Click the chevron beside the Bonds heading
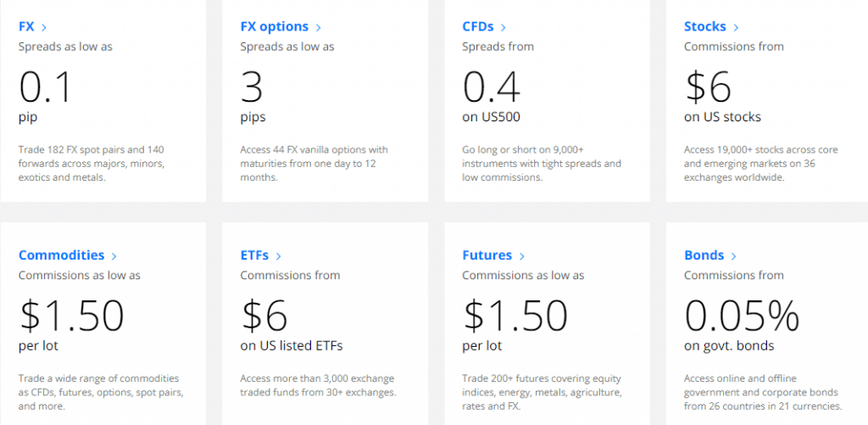 click(x=734, y=255)
